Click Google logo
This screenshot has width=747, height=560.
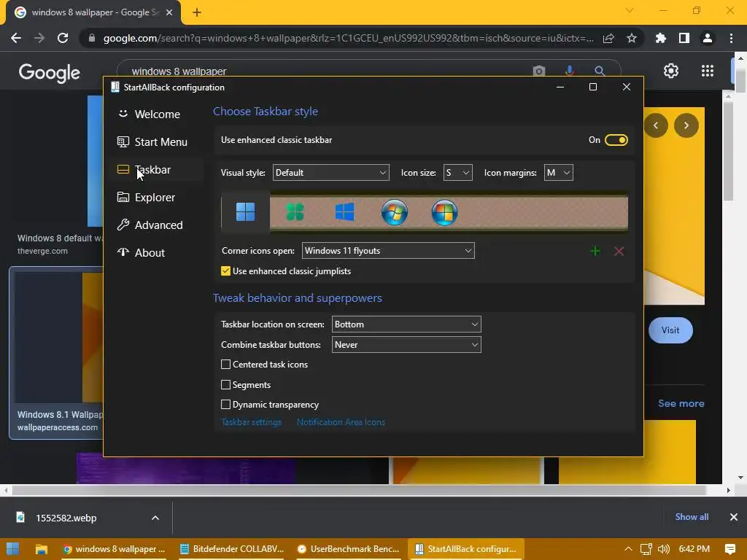pyautogui.click(x=49, y=72)
